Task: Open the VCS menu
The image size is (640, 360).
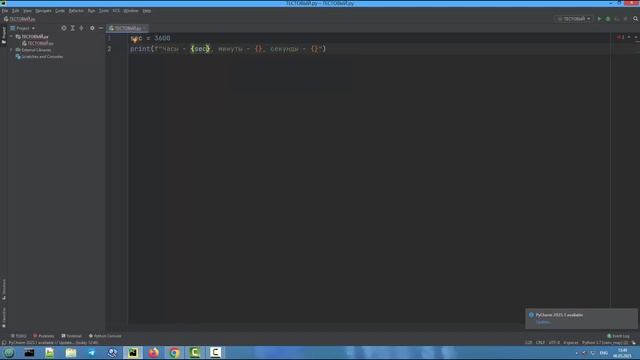Action: 116,11
